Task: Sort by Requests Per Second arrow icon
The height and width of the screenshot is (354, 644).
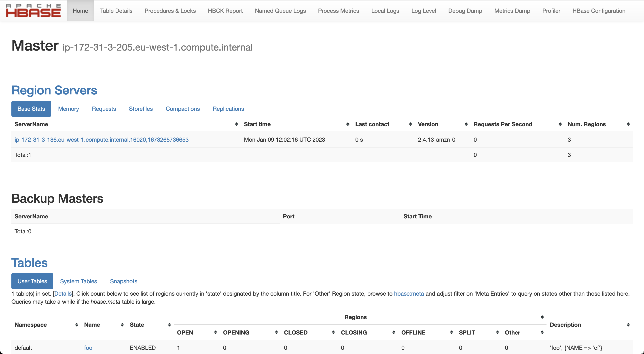Action: tap(560, 124)
